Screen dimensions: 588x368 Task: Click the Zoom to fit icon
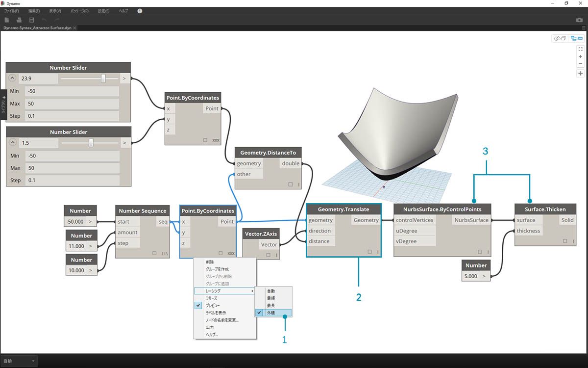point(580,49)
